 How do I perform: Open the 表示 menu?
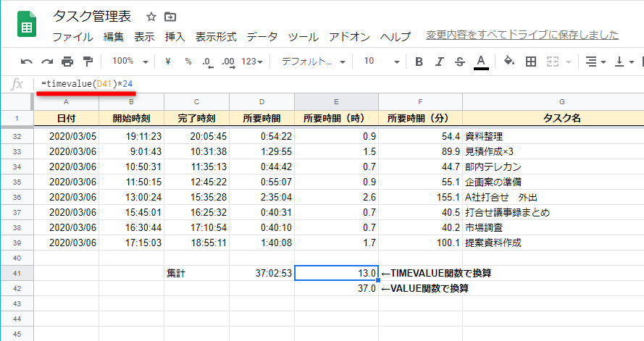[144, 37]
